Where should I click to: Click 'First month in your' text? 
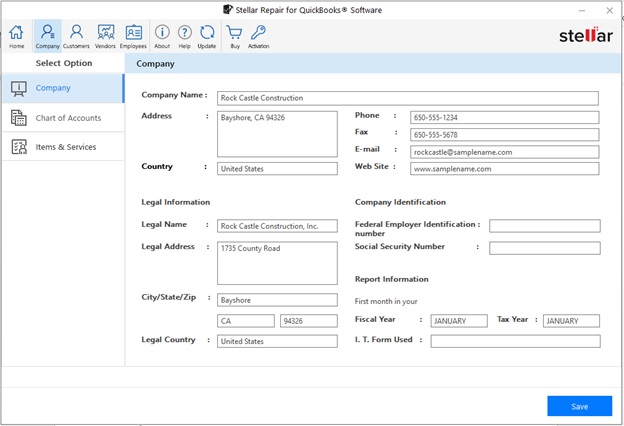pos(386,301)
